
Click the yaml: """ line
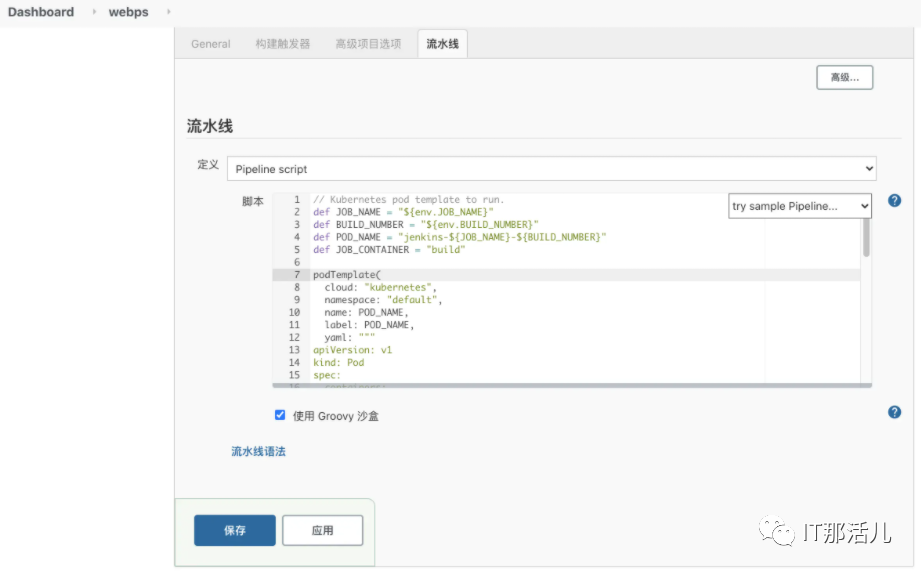tap(349, 338)
